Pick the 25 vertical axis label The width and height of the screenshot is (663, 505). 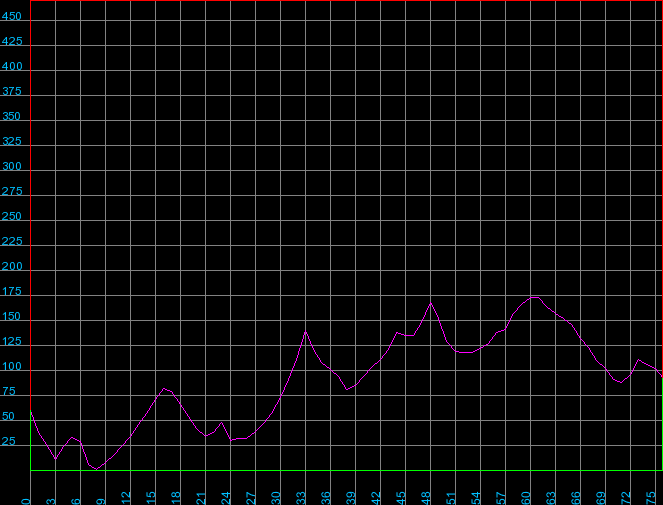pyautogui.click(x=8, y=441)
